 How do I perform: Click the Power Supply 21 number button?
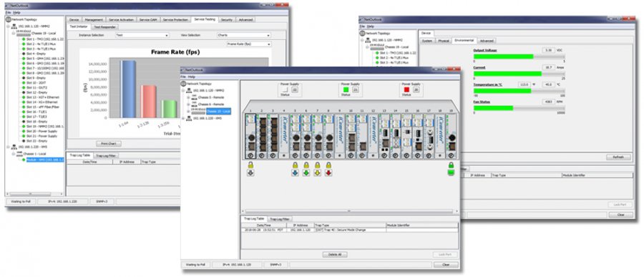355,89
